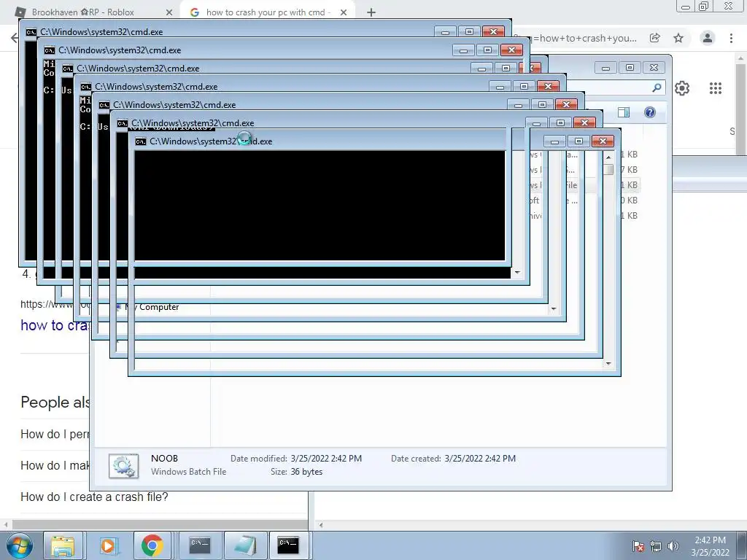Click the NOOB batch file icon in details pane
The image size is (747, 560).
coord(123,465)
